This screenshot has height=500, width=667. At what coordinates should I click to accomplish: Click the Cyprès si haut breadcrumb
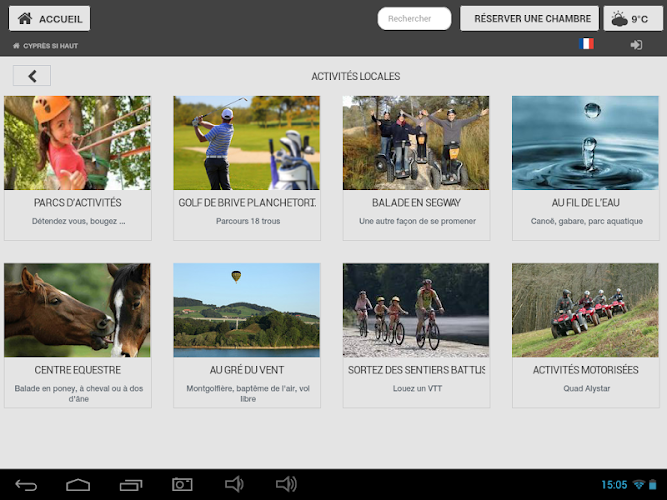pos(46,46)
